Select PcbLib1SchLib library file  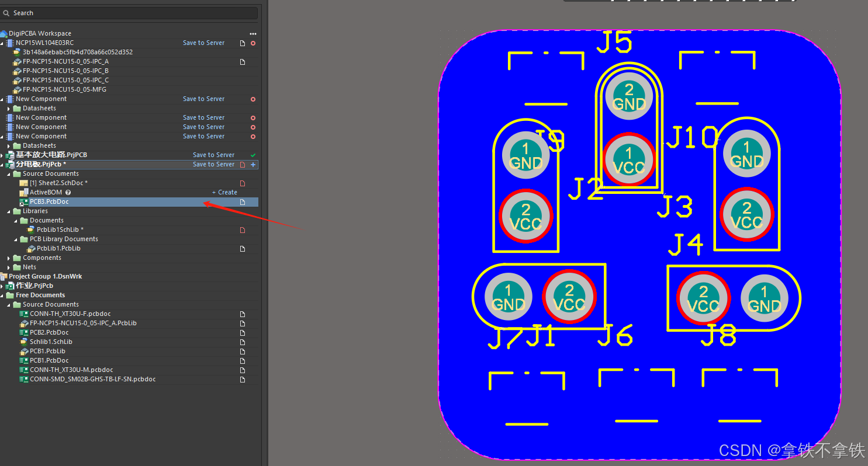point(60,230)
